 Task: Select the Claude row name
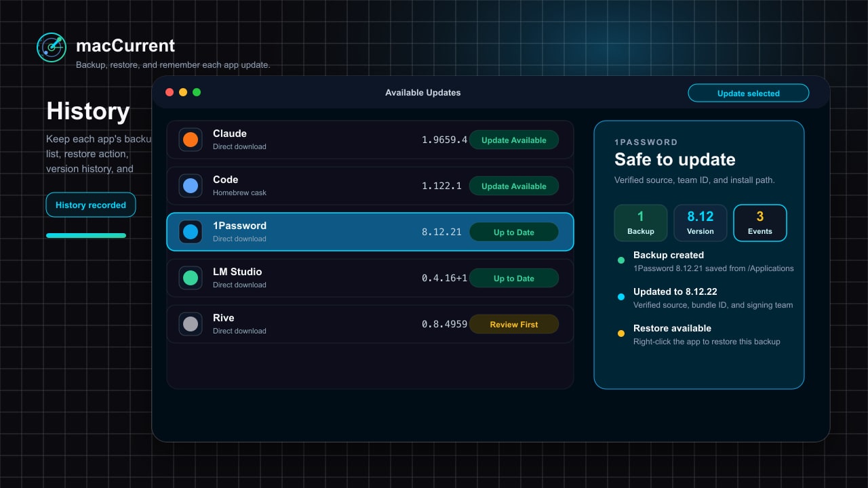230,134
